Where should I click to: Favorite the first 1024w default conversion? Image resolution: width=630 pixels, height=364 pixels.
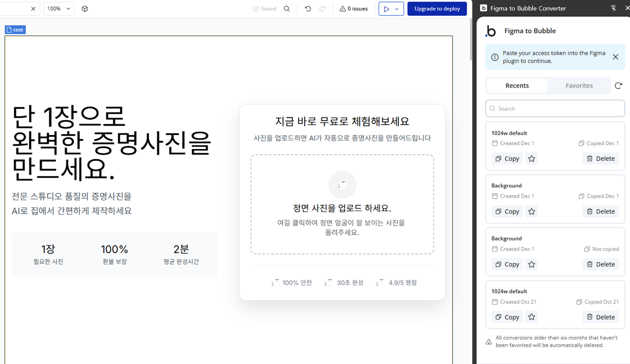[532, 159]
